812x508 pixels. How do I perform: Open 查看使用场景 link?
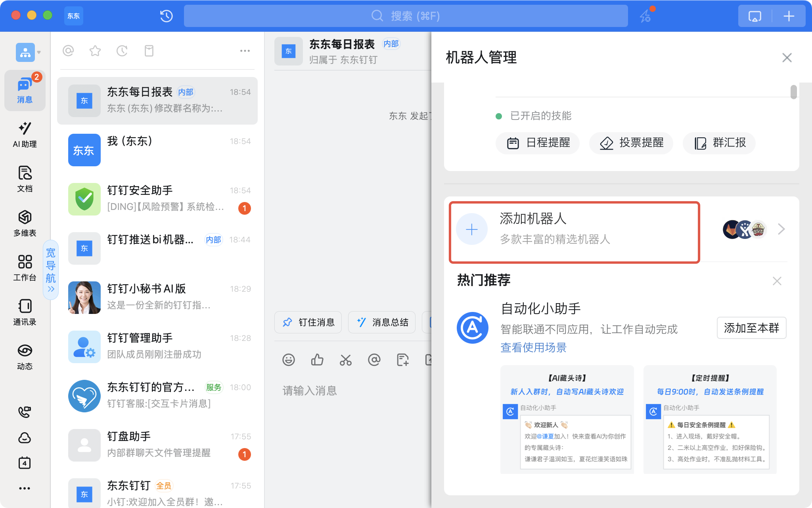click(533, 348)
